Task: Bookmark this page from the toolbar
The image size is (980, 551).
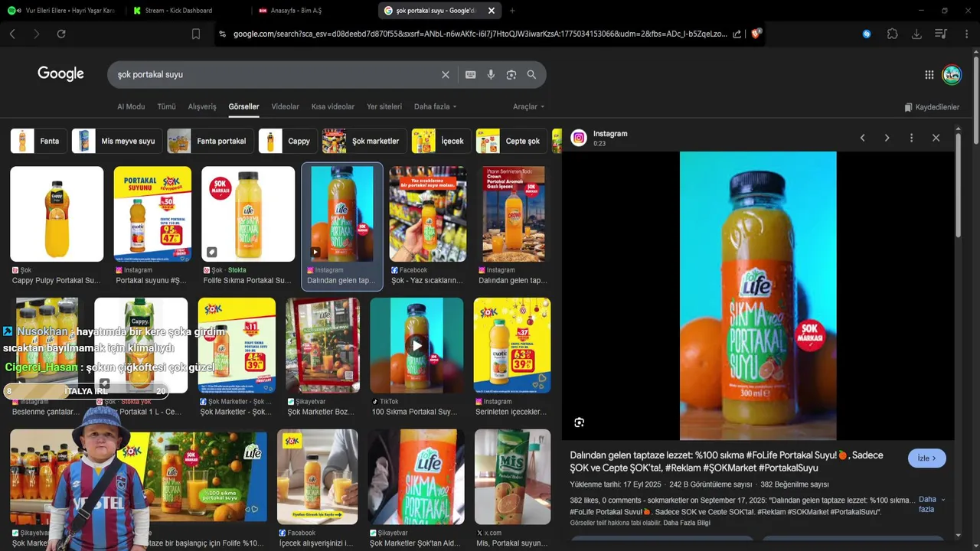Action: (196, 34)
